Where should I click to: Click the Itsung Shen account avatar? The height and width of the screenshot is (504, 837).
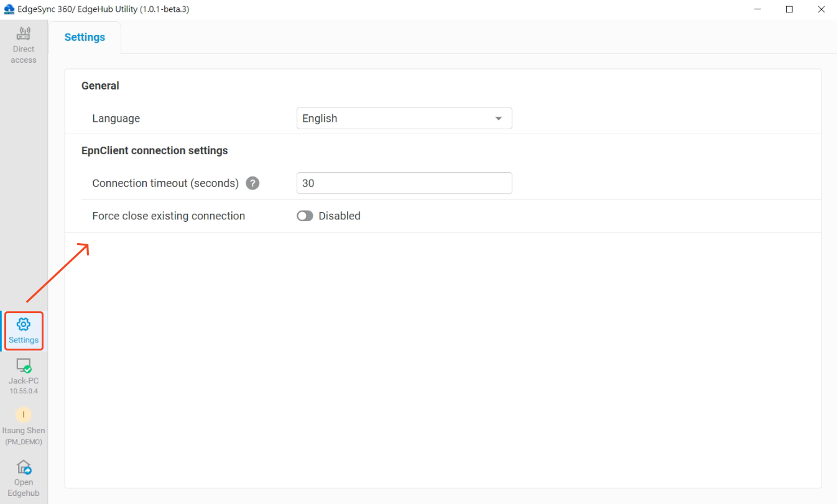tap(23, 414)
